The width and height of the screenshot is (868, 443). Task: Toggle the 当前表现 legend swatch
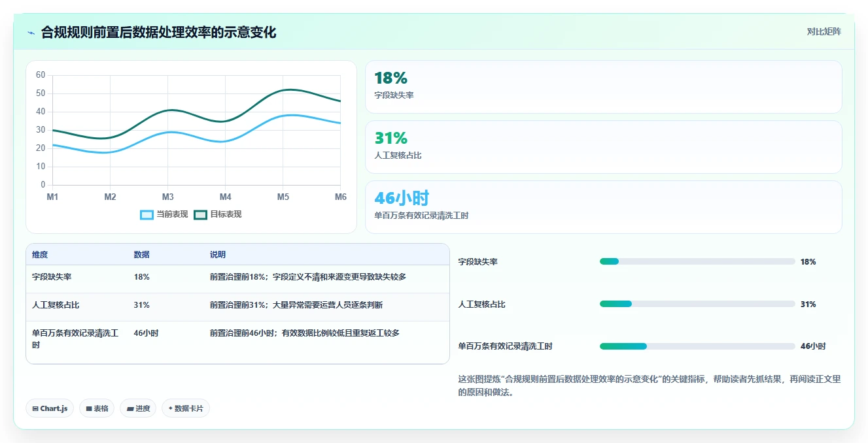tap(147, 215)
